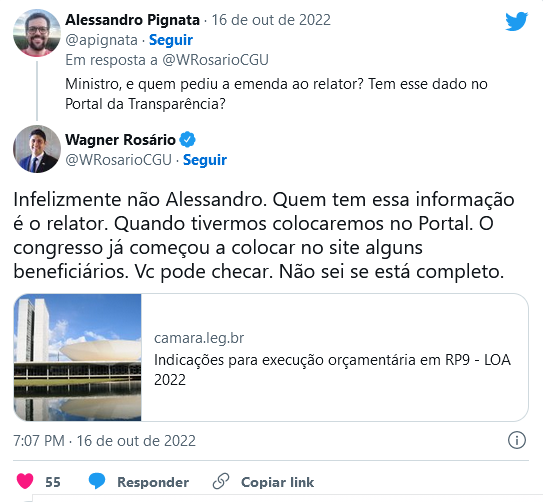Open the tweet info circle icon
Viewport: 543px width, 502px height.
point(517,440)
